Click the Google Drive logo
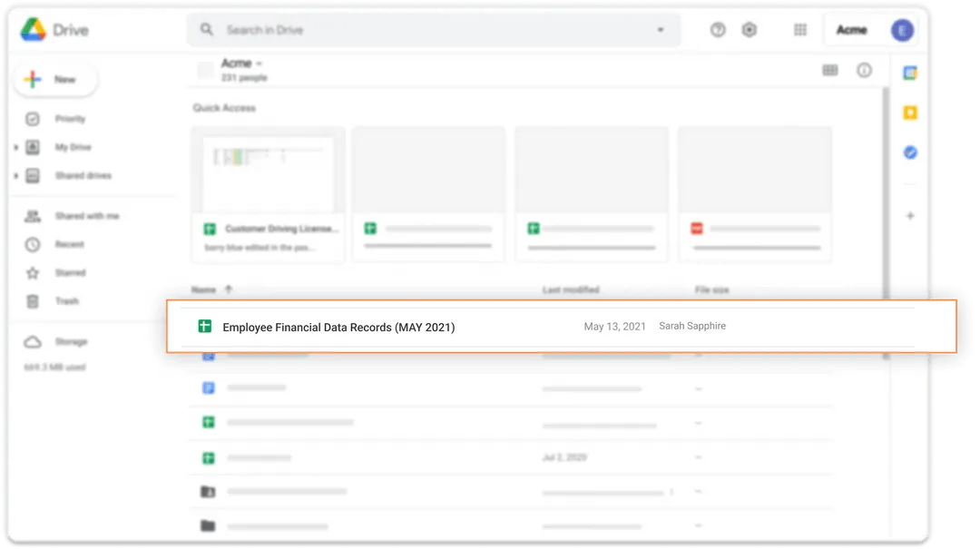This screenshot has width=980, height=549. tap(33, 29)
